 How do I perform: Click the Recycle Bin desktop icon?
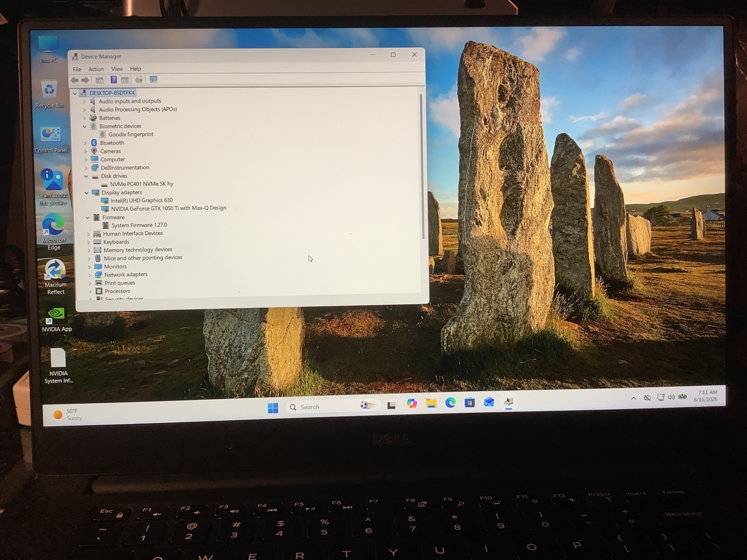pos(49,95)
